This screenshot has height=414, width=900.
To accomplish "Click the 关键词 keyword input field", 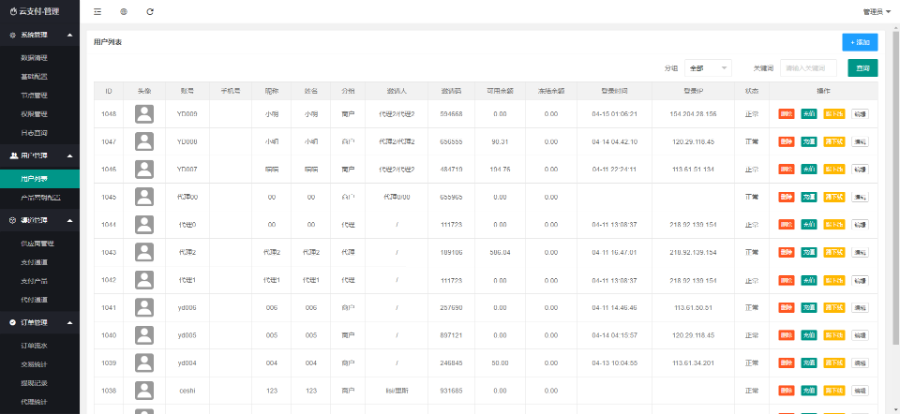I will (x=808, y=68).
